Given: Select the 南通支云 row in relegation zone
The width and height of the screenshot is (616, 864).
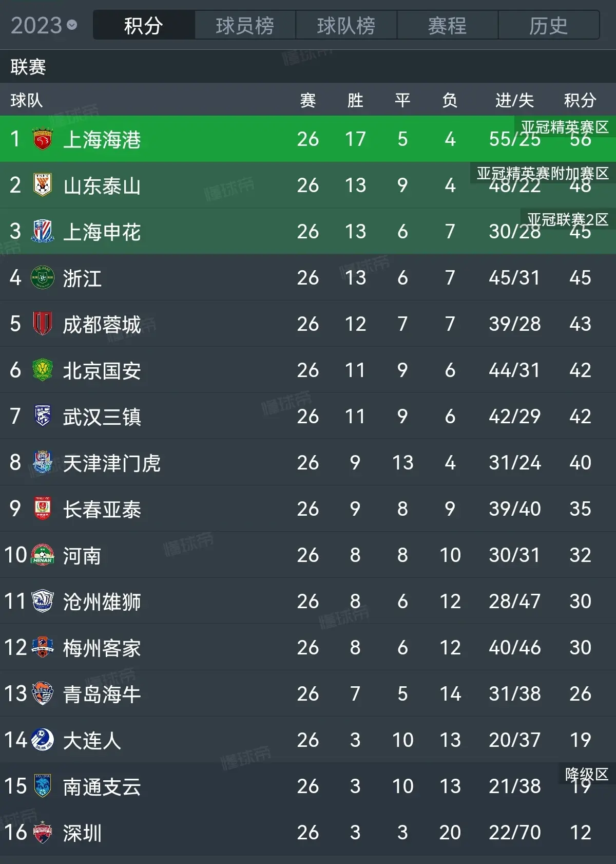Looking at the screenshot, I should click(308, 786).
